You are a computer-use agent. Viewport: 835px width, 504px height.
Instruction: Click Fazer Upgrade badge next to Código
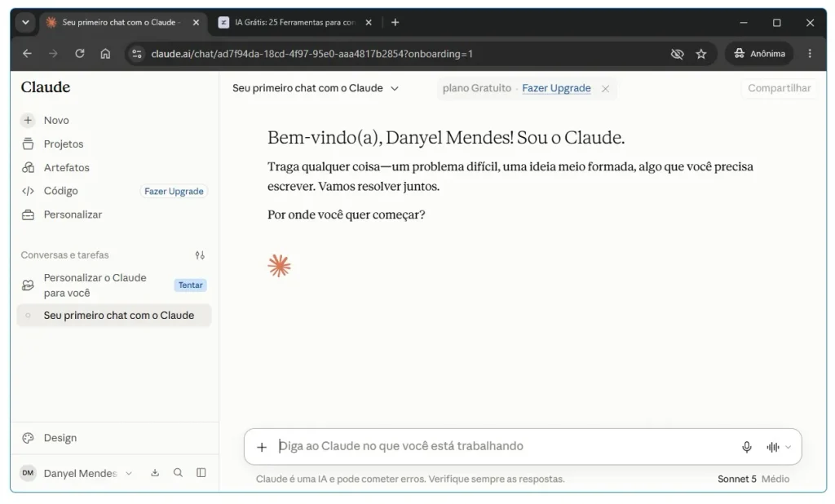coord(174,192)
